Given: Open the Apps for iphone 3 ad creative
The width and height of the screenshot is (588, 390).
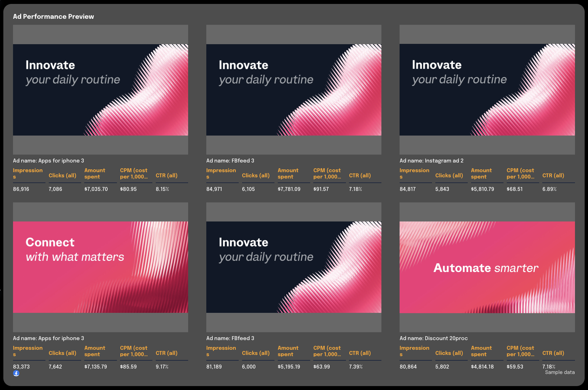Looking at the screenshot, I should (100, 90).
